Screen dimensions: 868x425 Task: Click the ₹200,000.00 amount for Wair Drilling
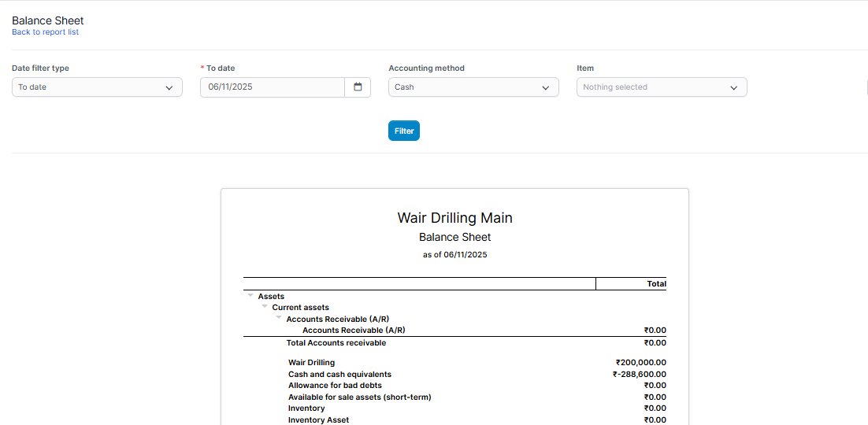click(640, 363)
